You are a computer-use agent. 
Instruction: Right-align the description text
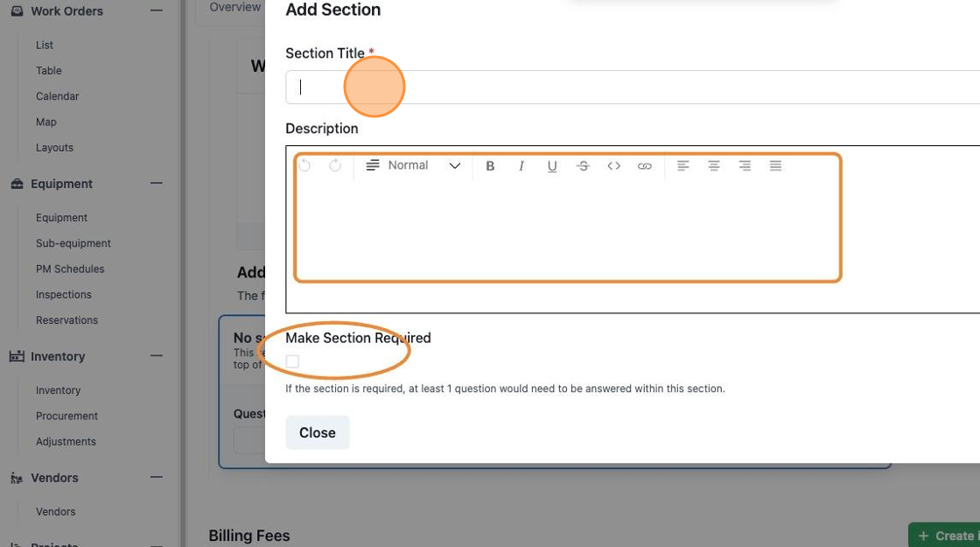pos(745,165)
